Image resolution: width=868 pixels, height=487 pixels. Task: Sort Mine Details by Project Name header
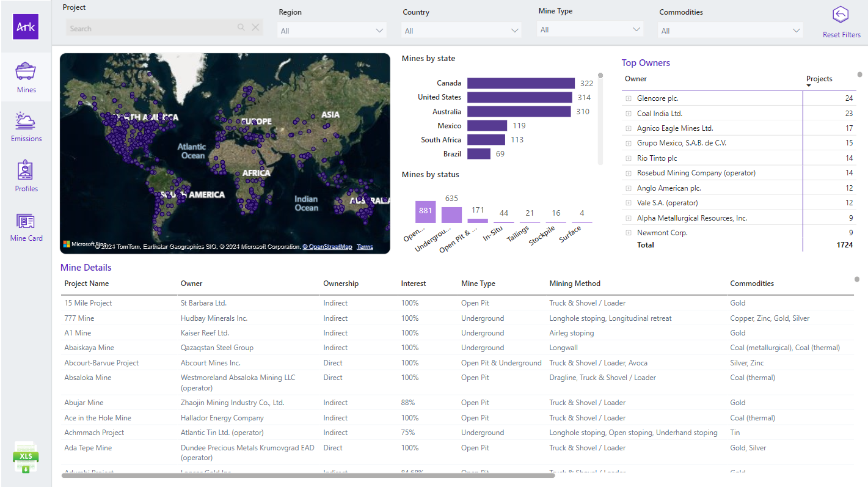[x=87, y=284]
